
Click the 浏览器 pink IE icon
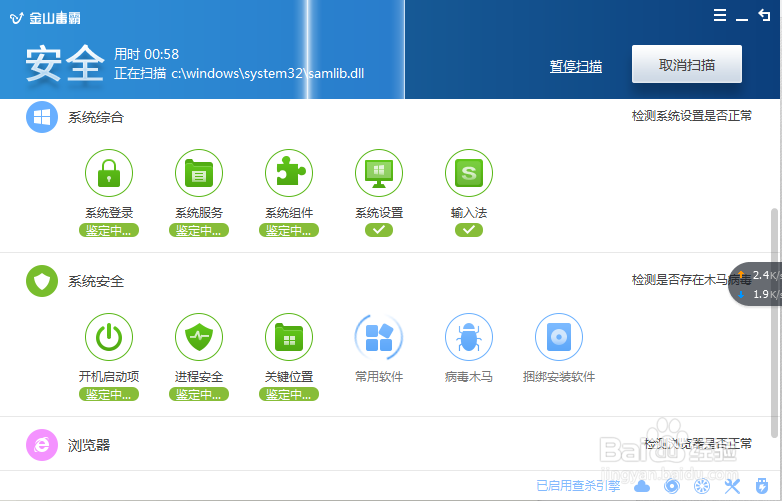click(x=42, y=445)
